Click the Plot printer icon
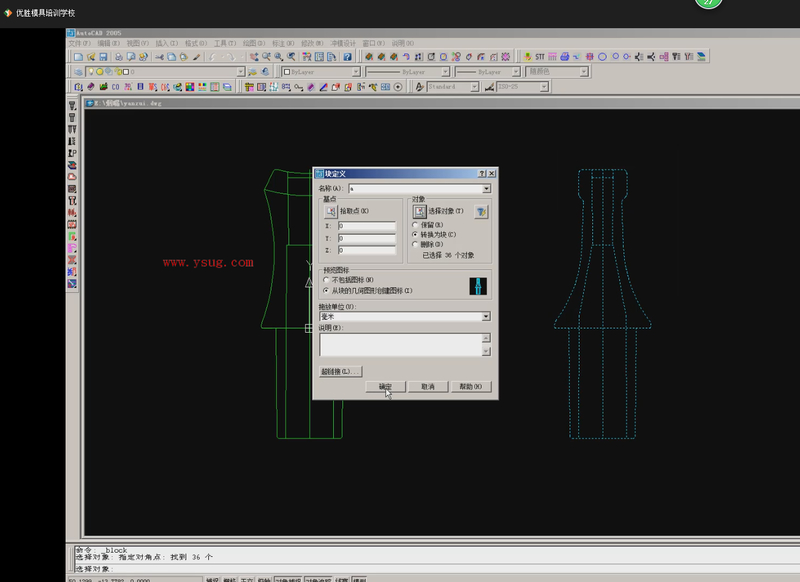 tap(118, 57)
